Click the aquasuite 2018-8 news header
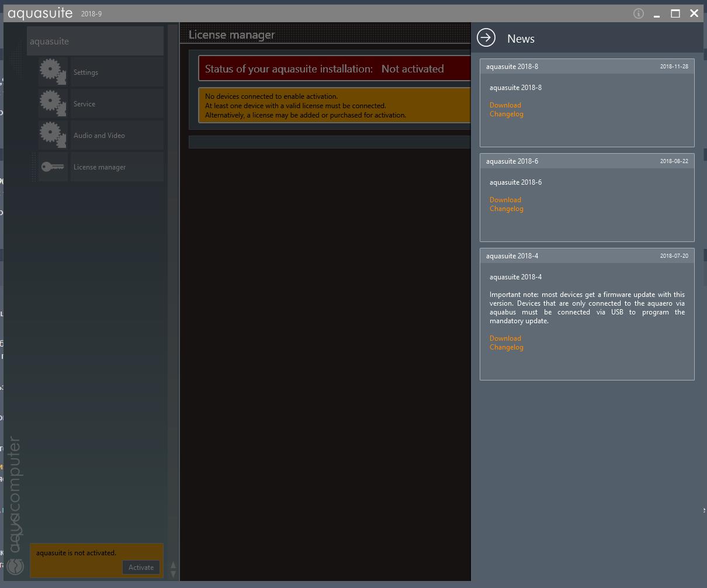707x588 pixels. pyautogui.click(x=587, y=66)
